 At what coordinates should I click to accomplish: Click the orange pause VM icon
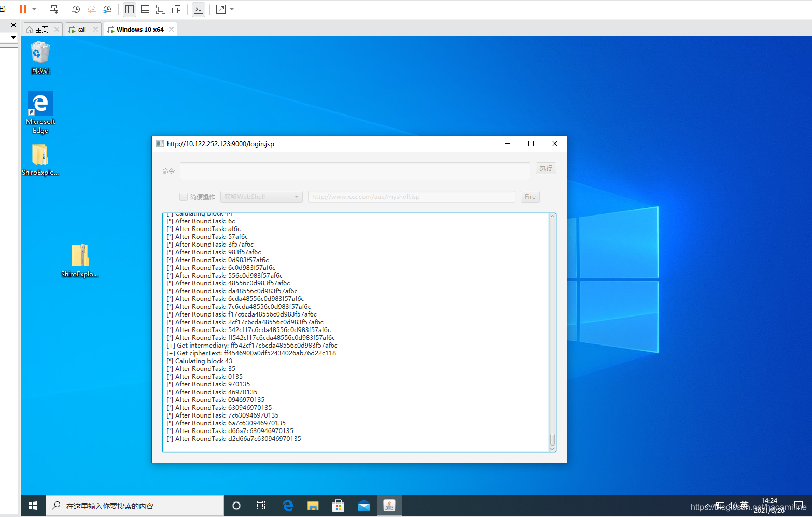point(23,9)
